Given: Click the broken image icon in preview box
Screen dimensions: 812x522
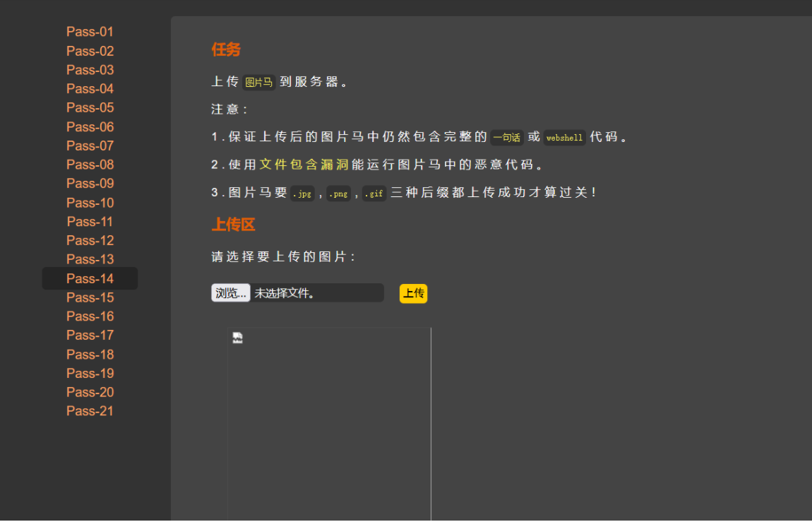Looking at the screenshot, I should click(x=237, y=337).
